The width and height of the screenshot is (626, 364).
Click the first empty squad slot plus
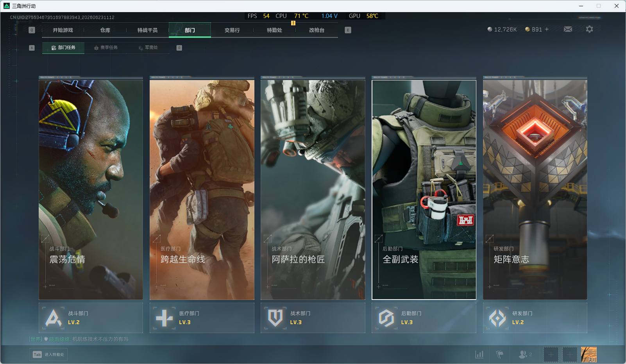click(x=551, y=355)
